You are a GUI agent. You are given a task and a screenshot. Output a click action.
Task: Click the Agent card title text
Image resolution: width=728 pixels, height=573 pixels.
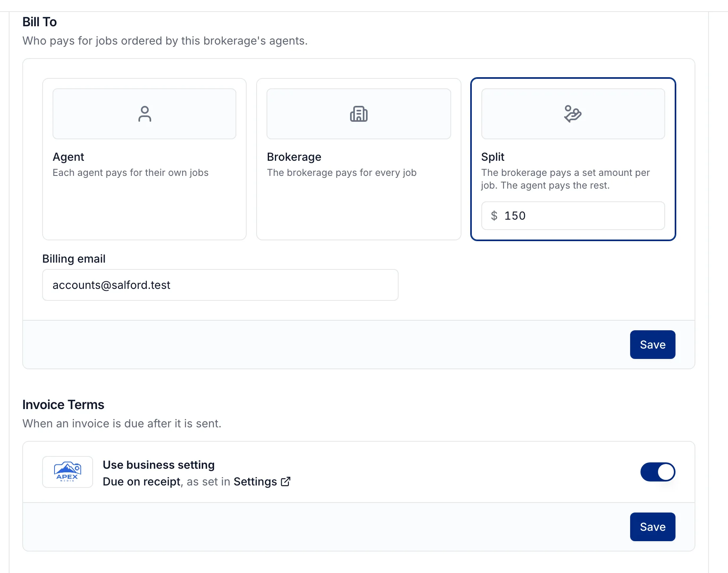(x=68, y=157)
